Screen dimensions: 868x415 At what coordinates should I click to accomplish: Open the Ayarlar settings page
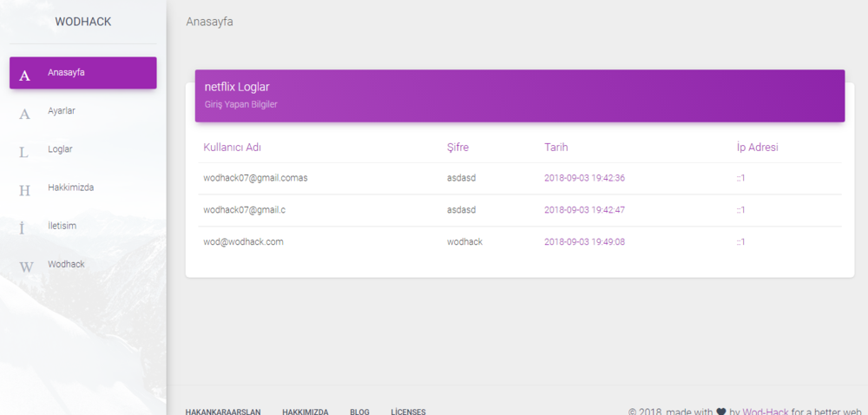[x=83, y=110]
